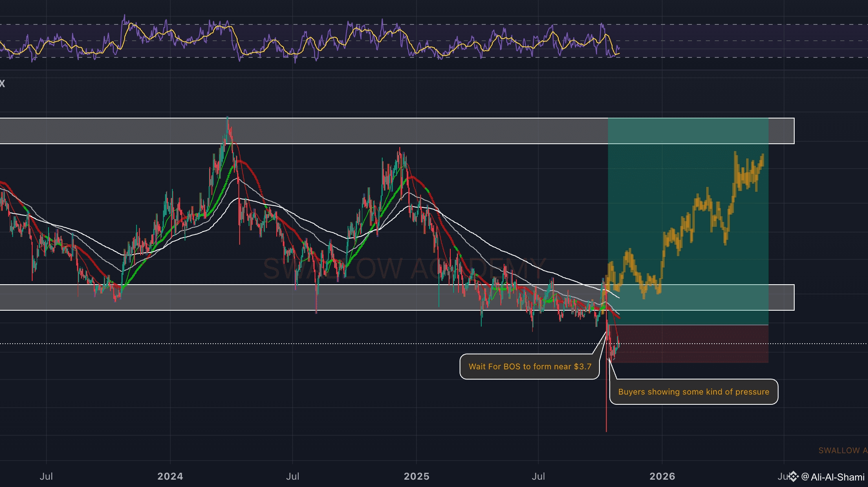This screenshot has width=868, height=487.
Task: Select the 'Buyers showing some kind of pressure' callout
Action: (693, 392)
